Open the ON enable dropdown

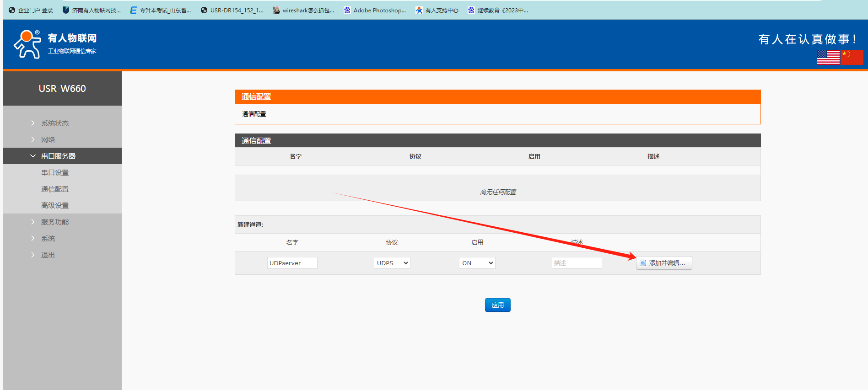point(477,263)
